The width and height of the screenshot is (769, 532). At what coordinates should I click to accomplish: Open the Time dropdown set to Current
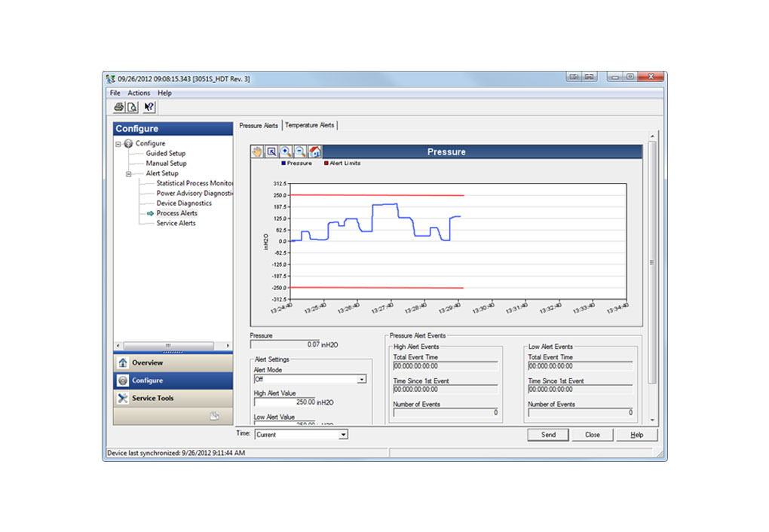point(343,435)
